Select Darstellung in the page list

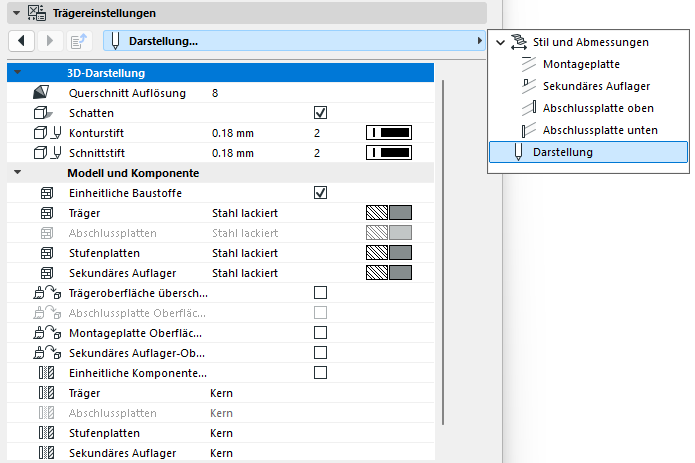click(x=588, y=152)
